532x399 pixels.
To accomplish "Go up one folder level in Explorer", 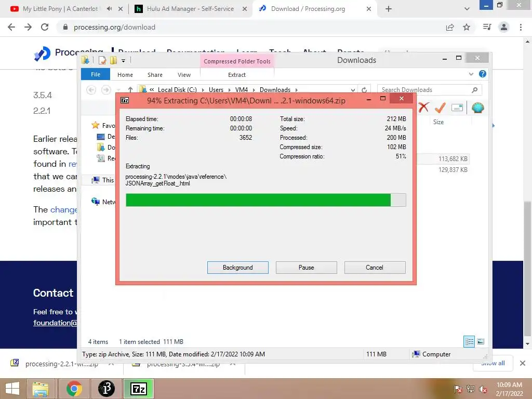I will [130, 90].
